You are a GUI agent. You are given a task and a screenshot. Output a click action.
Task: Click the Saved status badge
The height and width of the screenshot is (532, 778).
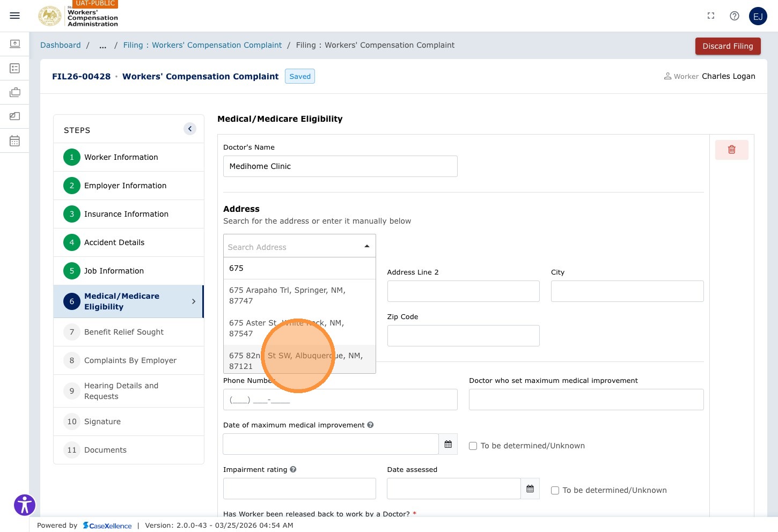[x=300, y=76]
